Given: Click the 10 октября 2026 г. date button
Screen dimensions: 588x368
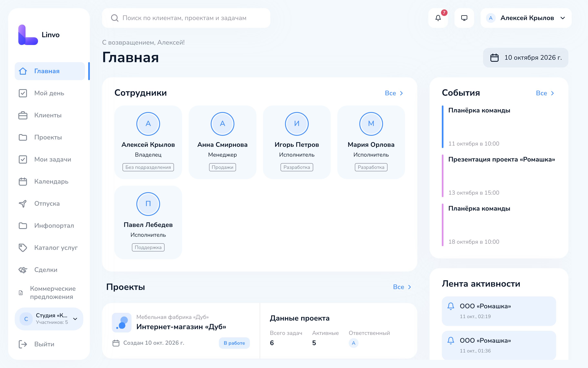Looking at the screenshot, I should point(526,58).
